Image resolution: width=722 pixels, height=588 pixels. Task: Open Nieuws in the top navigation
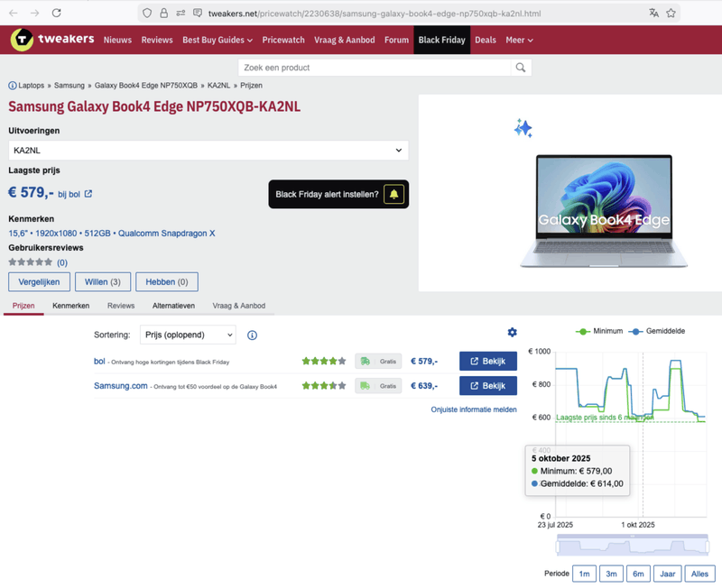pyautogui.click(x=117, y=40)
